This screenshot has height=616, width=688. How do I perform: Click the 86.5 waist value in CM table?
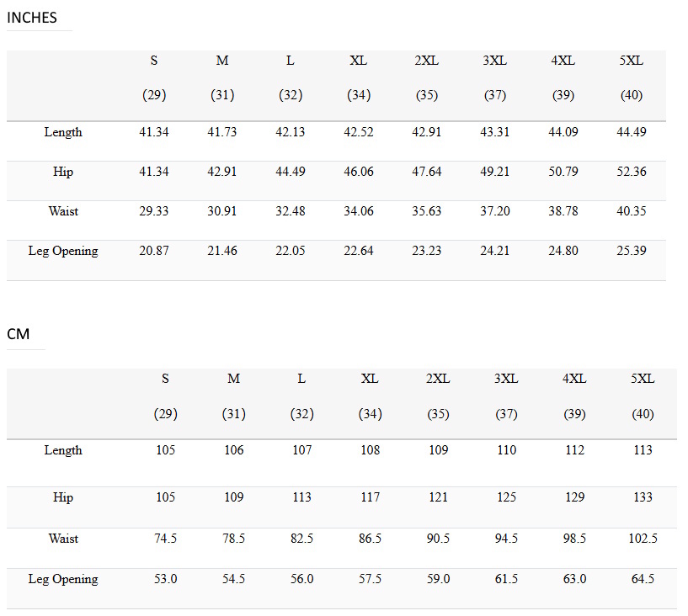(x=370, y=539)
